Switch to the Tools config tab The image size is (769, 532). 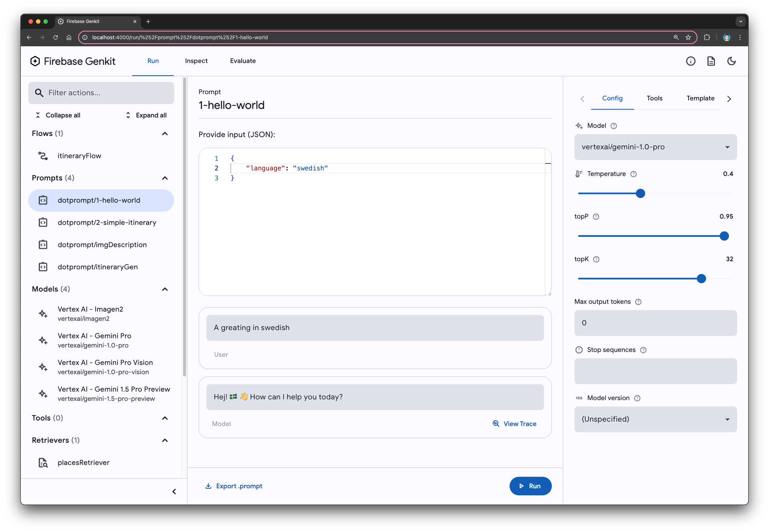pyautogui.click(x=654, y=98)
